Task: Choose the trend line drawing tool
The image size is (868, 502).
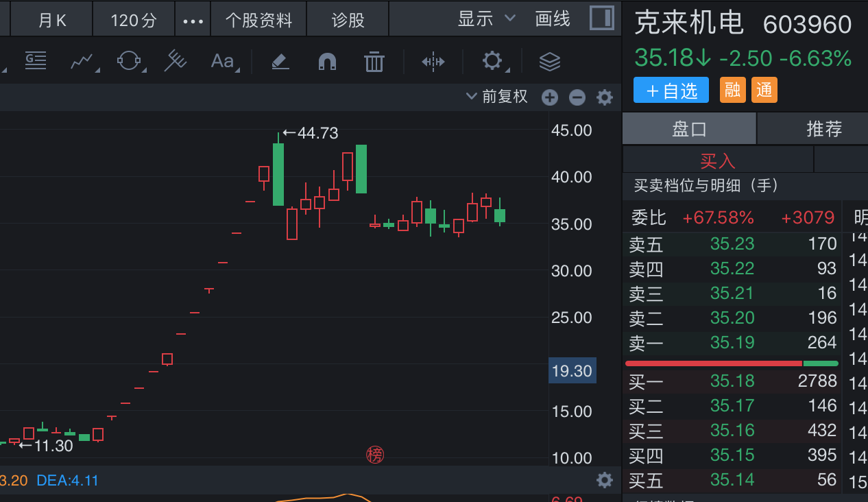Action: pos(82,62)
